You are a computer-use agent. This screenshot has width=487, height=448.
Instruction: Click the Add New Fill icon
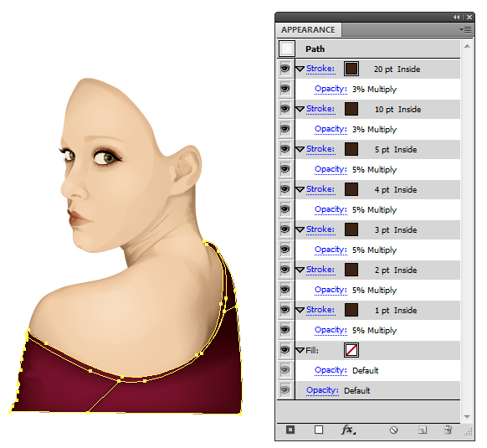(319, 430)
